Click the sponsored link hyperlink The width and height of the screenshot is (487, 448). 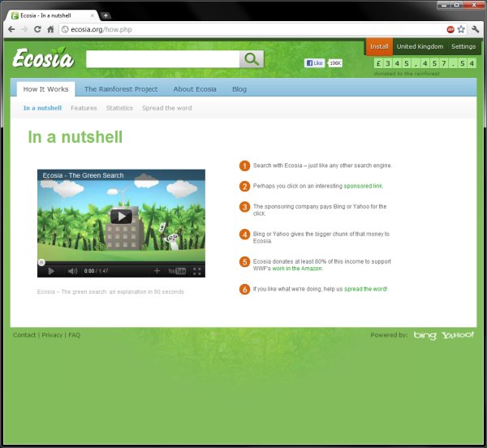363,186
